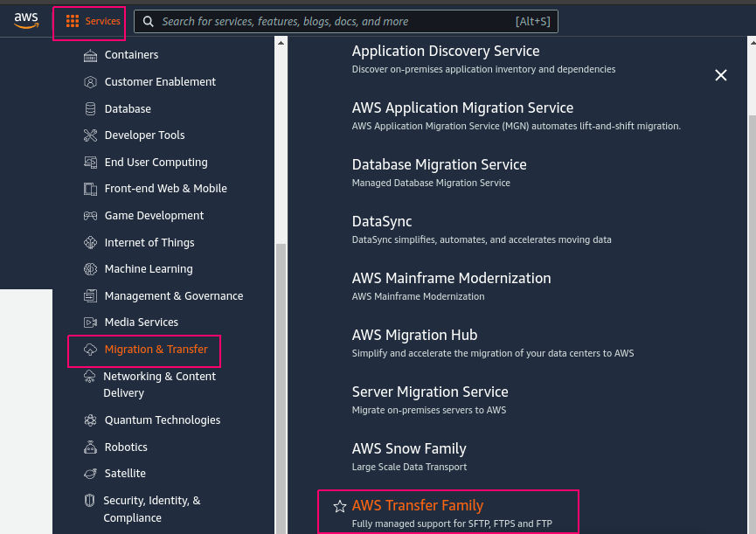Click the Robotics category icon
The image size is (756, 534).
(x=90, y=447)
